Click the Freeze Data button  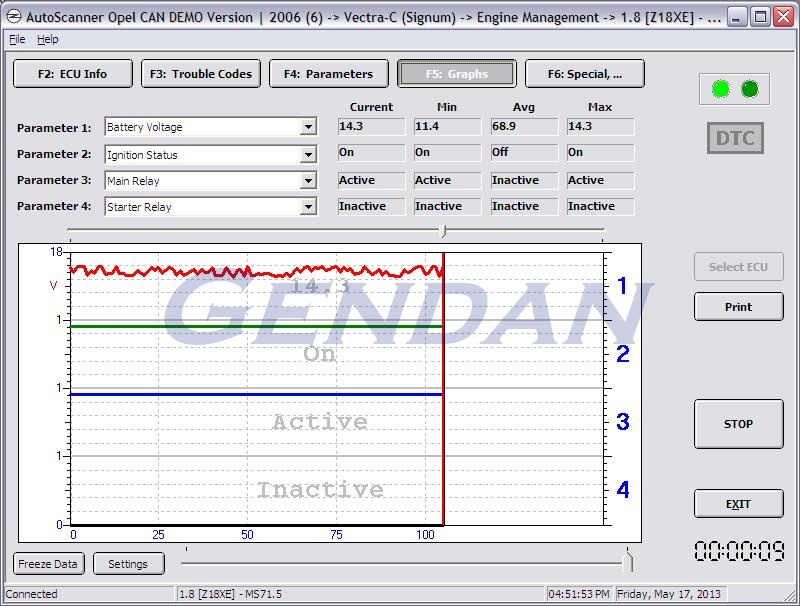point(48,564)
